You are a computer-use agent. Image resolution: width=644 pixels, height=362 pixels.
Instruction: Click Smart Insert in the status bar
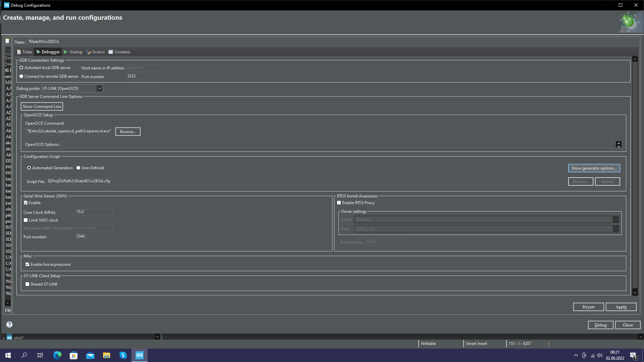pyautogui.click(x=476, y=344)
